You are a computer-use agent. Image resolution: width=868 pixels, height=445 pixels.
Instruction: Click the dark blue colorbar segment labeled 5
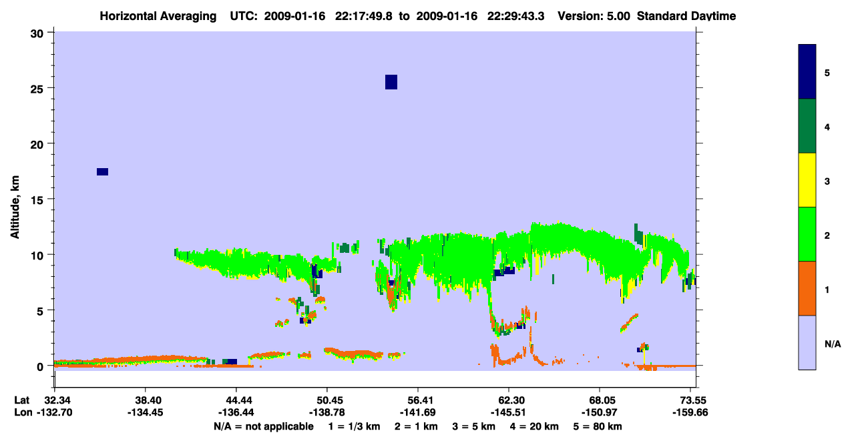coord(807,72)
